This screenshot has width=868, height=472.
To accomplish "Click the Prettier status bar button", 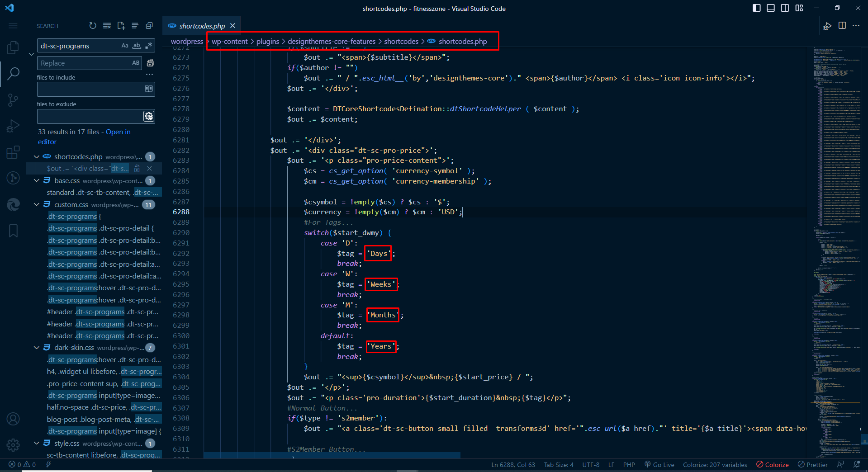I will (813, 465).
